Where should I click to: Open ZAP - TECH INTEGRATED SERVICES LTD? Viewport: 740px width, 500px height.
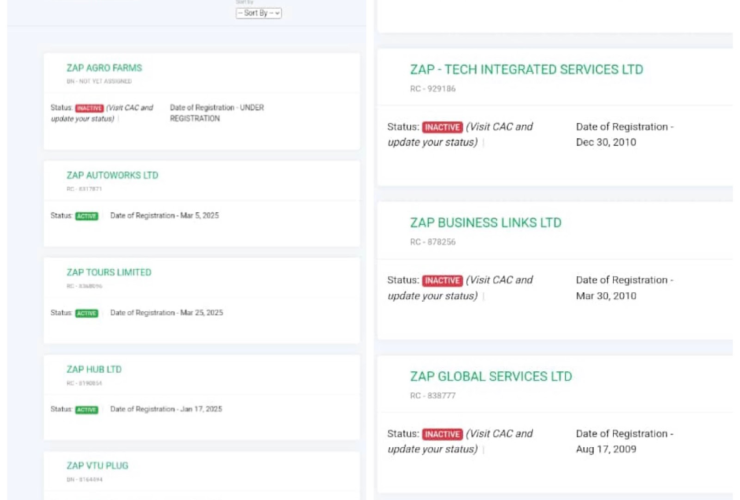[526, 70]
